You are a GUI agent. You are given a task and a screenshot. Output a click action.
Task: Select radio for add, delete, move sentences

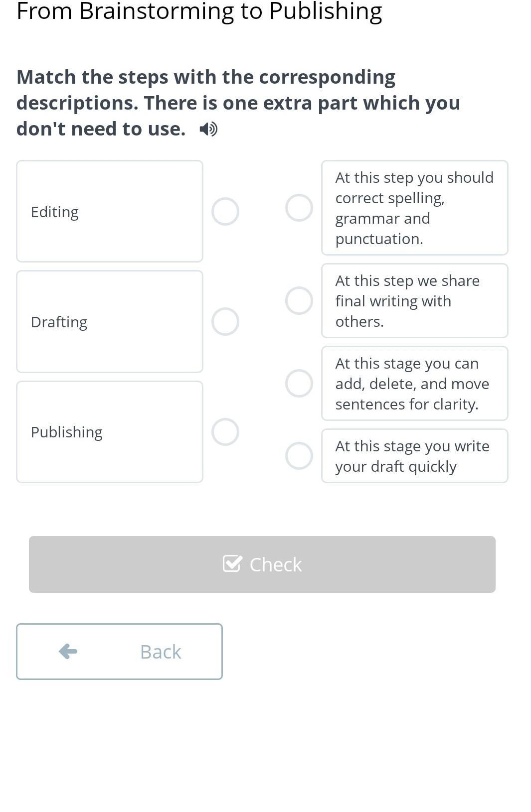[299, 384]
